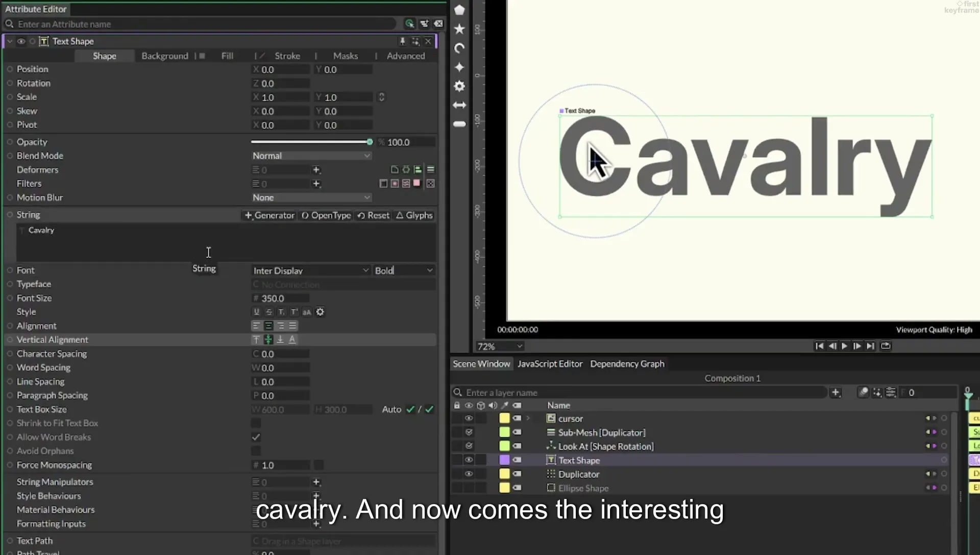Click the Glyphs button

point(414,215)
